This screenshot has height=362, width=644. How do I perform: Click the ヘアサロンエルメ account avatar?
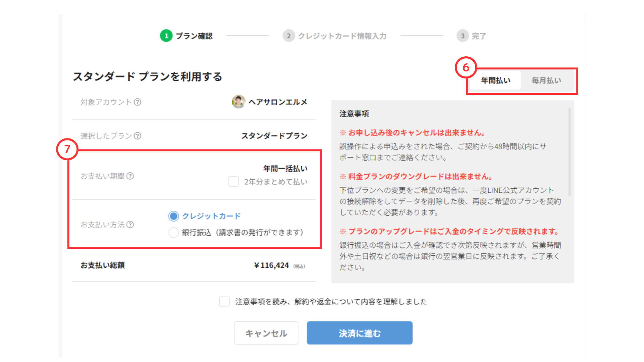coord(238,102)
